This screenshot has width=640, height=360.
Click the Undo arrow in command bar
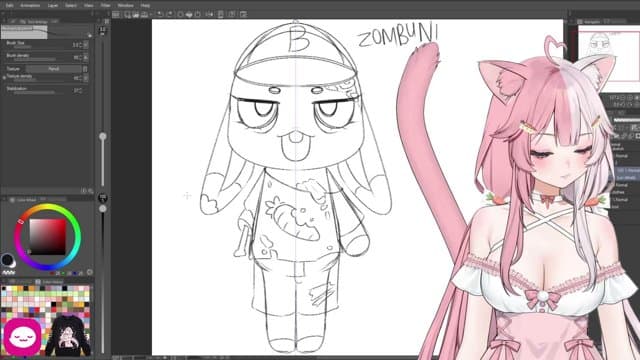[x=160, y=14]
